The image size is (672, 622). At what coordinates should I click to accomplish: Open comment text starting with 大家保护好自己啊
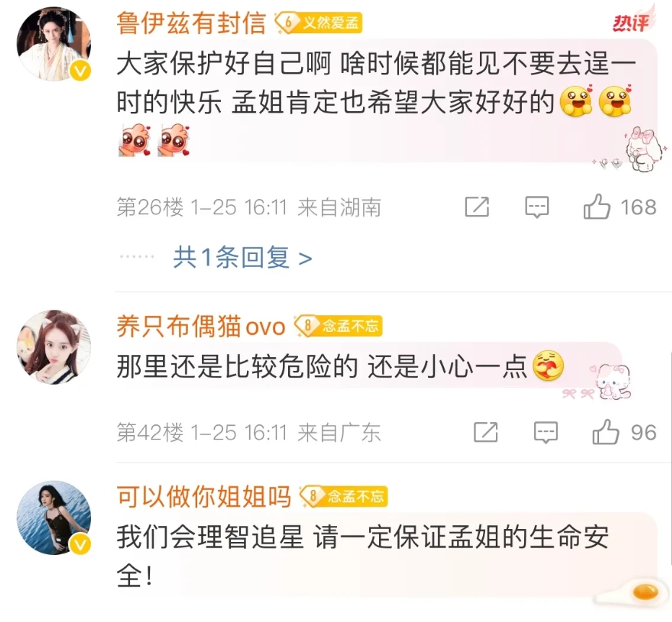375,102
